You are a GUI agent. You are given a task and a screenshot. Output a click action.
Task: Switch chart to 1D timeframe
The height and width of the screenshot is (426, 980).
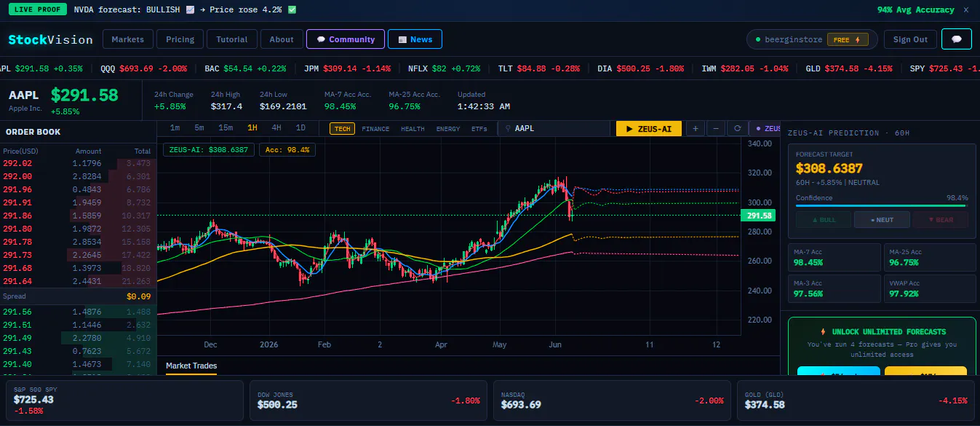point(300,128)
